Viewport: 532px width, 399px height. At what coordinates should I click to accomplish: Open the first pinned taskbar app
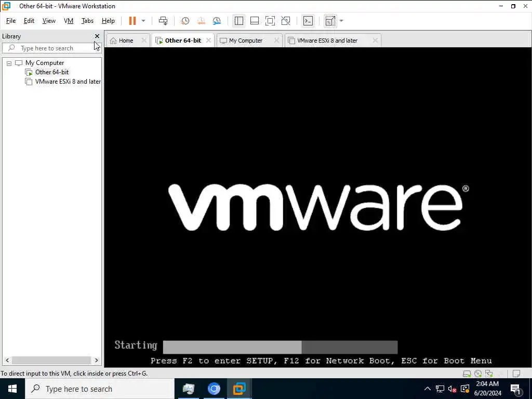(188, 389)
